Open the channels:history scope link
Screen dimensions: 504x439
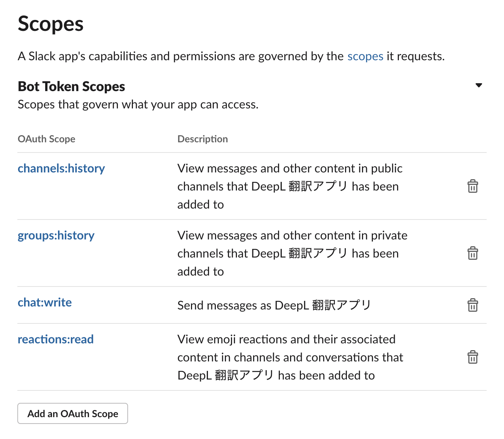tap(61, 168)
